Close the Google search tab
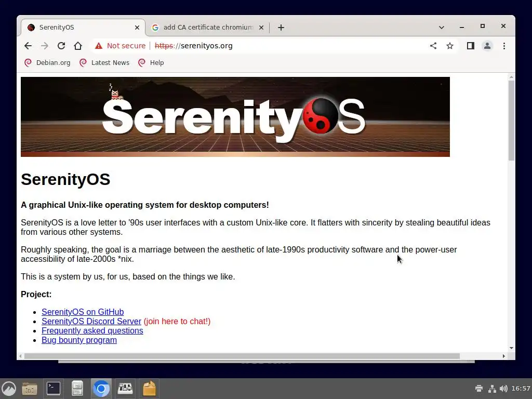The height and width of the screenshot is (399, 532). pos(261,28)
